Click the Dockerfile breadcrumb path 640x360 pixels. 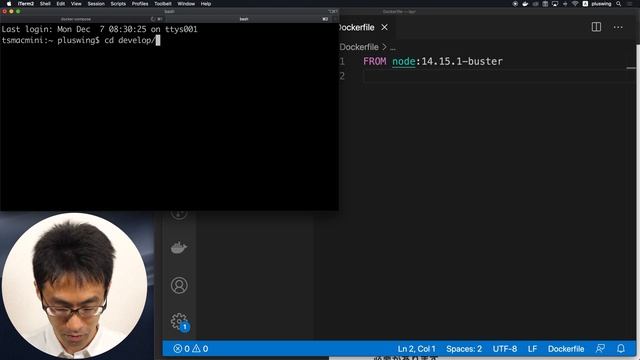(x=359, y=47)
